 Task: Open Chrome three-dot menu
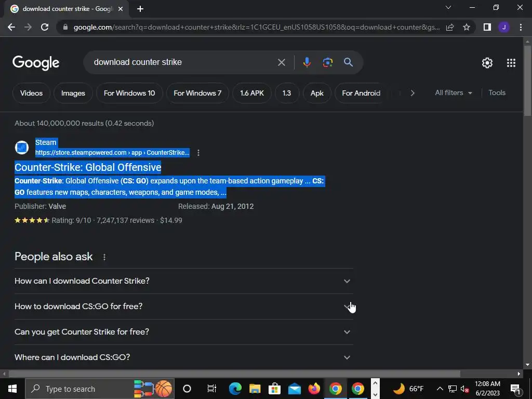[x=521, y=27]
